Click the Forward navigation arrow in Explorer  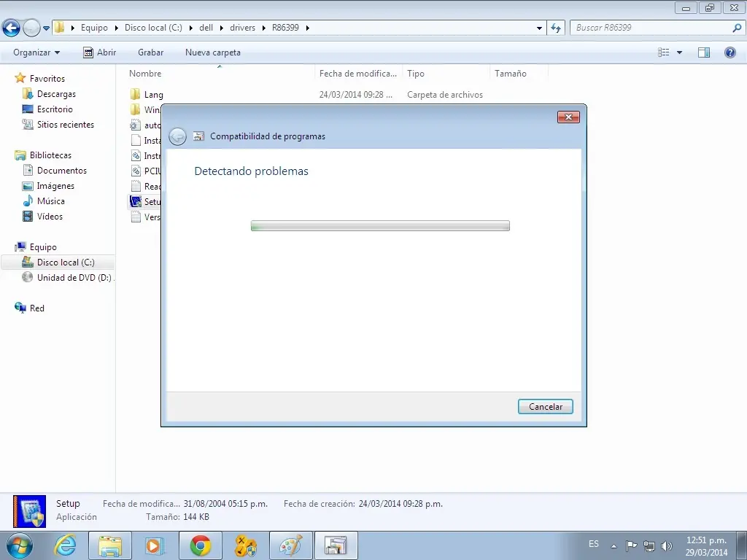tap(31, 28)
